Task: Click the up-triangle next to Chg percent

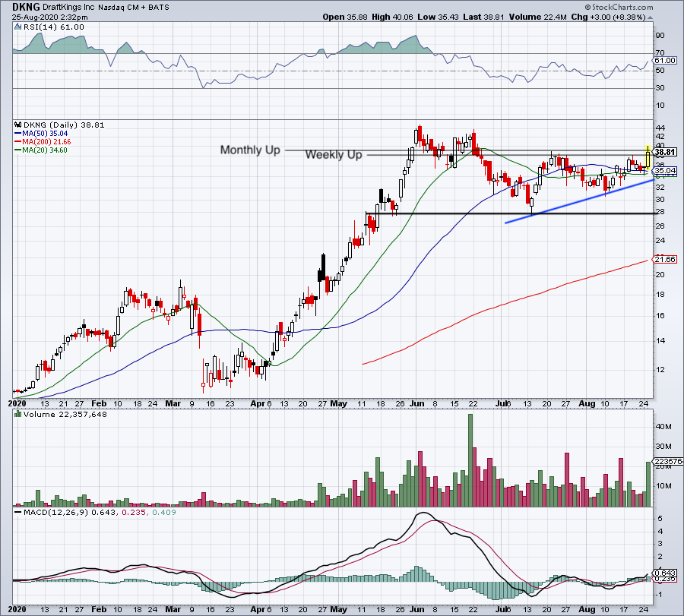Action: (650, 17)
